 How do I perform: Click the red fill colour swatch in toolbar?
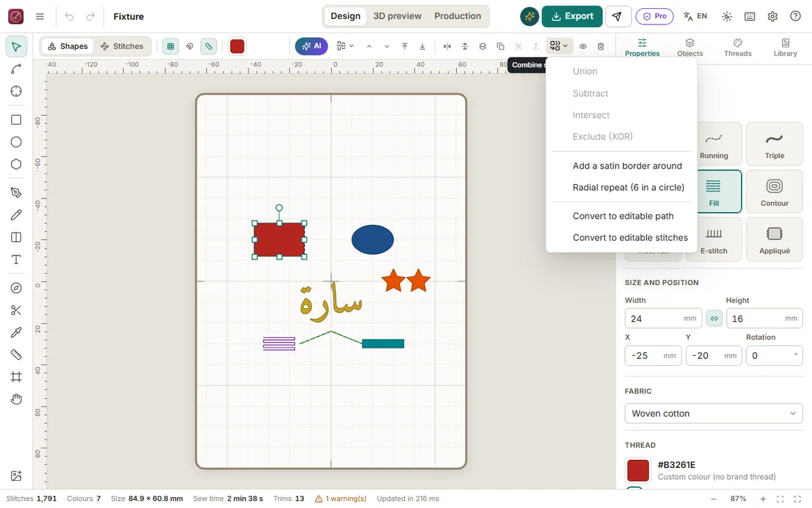pyautogui.click(x=237, y=46)
